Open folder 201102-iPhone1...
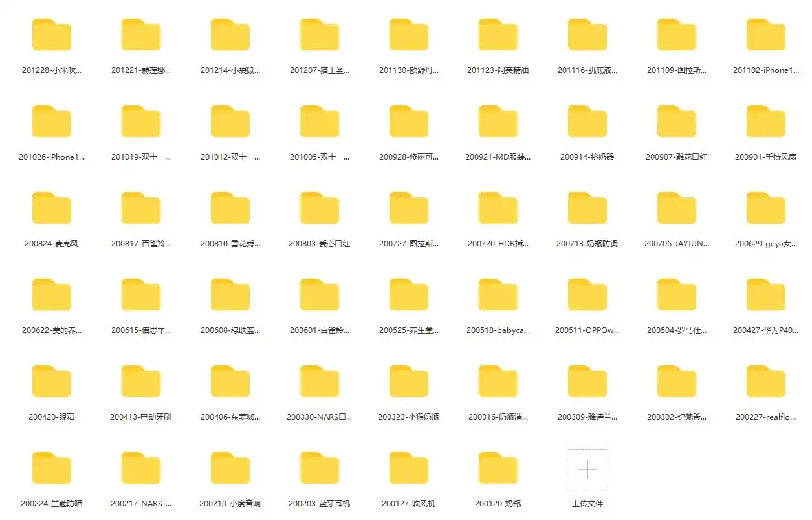 tap(765, 35)
